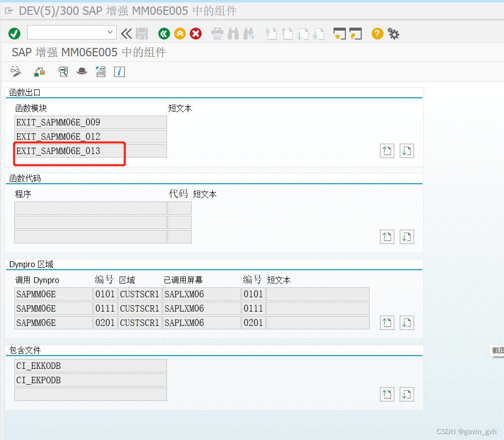
Task: Open the command field dropdown arrow
Action: (110, 32)
